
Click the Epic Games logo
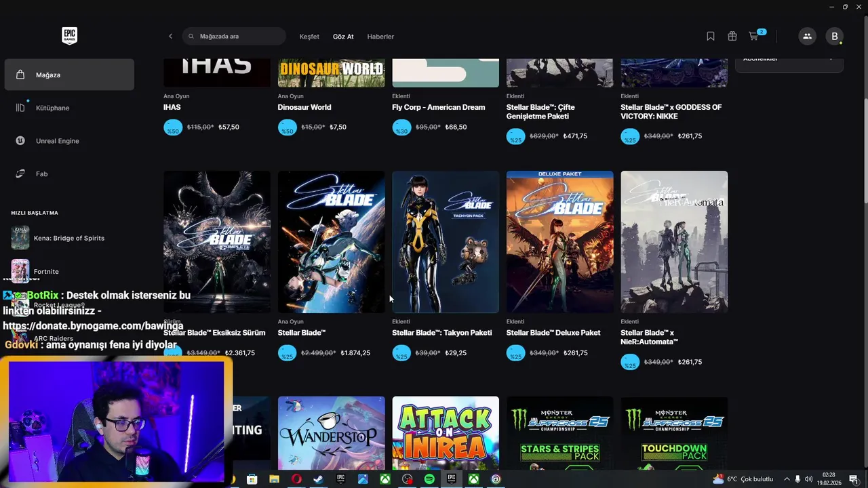pos(69,36)
